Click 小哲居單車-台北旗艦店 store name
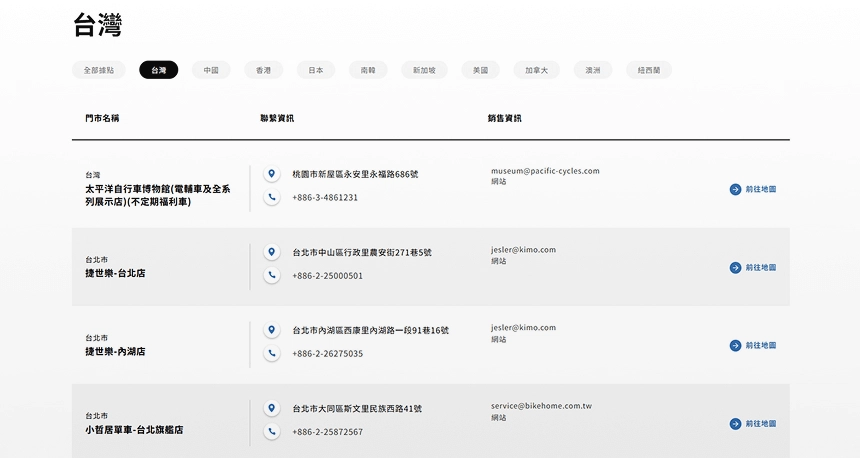 (x=134, y=430)
